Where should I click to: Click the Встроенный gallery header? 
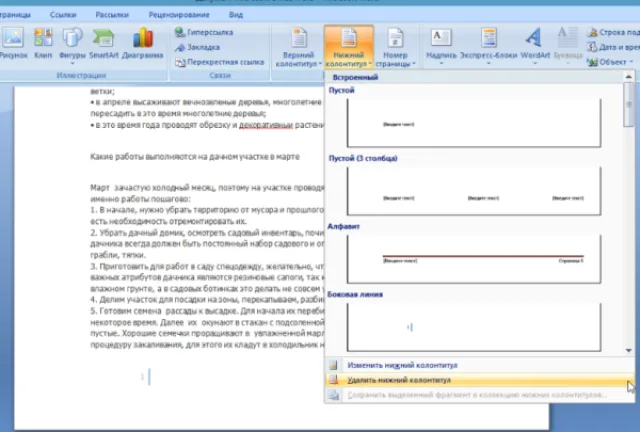point(355,77)
